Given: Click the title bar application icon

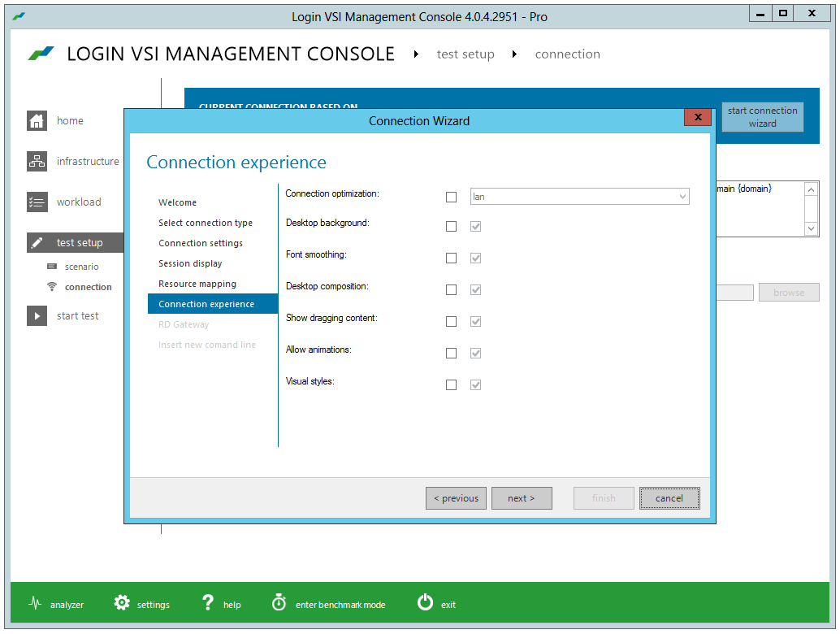Looking at the screenshot, I should 19,16.
